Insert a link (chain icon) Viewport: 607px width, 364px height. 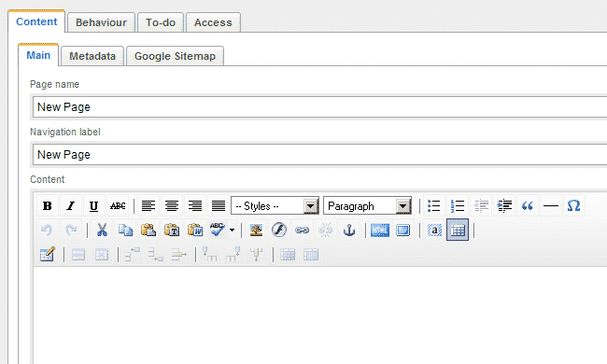[x=303, y=231]
